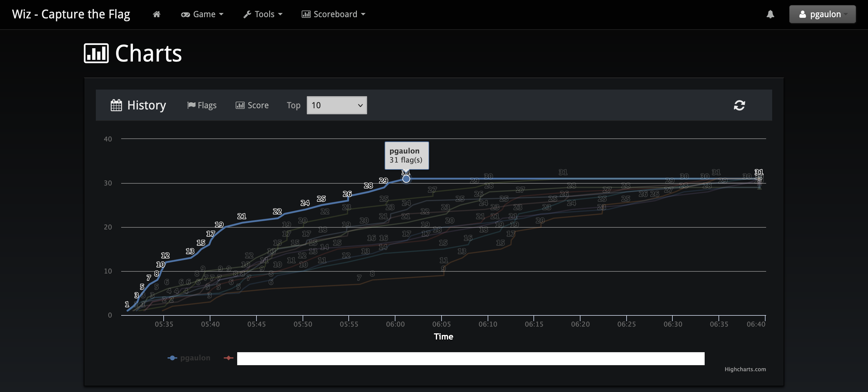This screenshot has height=392, width=868.
Task: Click the Wiz - Capture the Flag title
Action: (x=71, y=14)
